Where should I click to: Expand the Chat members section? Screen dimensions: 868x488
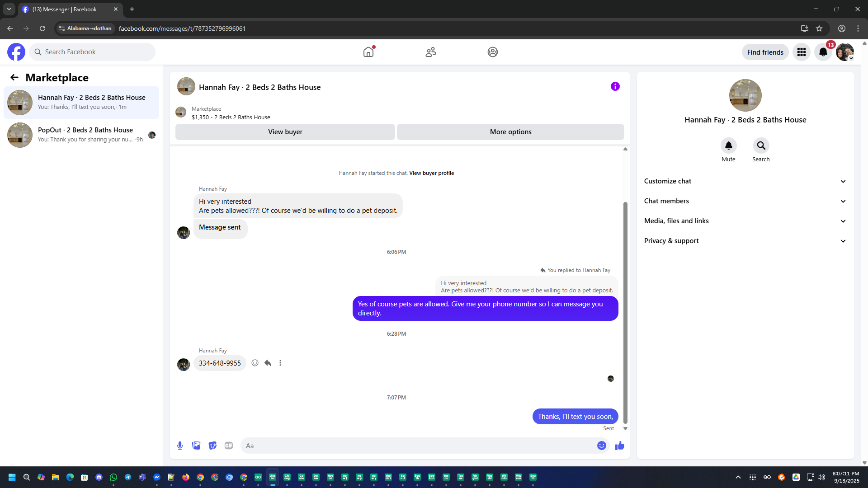(745, 201)
